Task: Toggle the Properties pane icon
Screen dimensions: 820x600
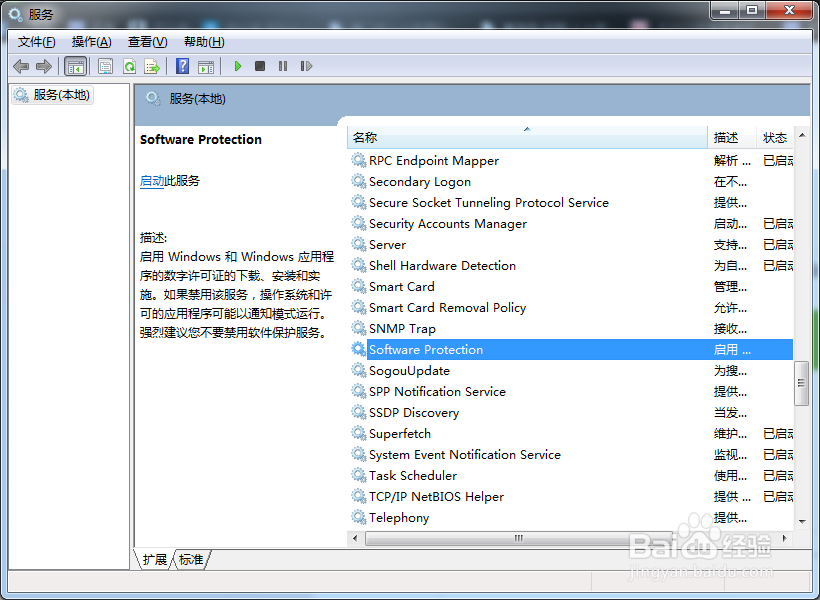Action: click(103, 66)
